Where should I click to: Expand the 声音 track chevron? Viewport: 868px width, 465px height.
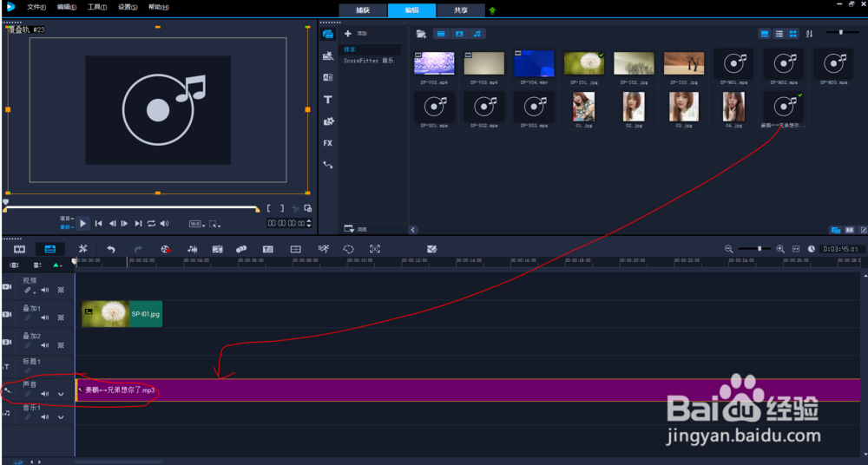(x=61, y=394)
